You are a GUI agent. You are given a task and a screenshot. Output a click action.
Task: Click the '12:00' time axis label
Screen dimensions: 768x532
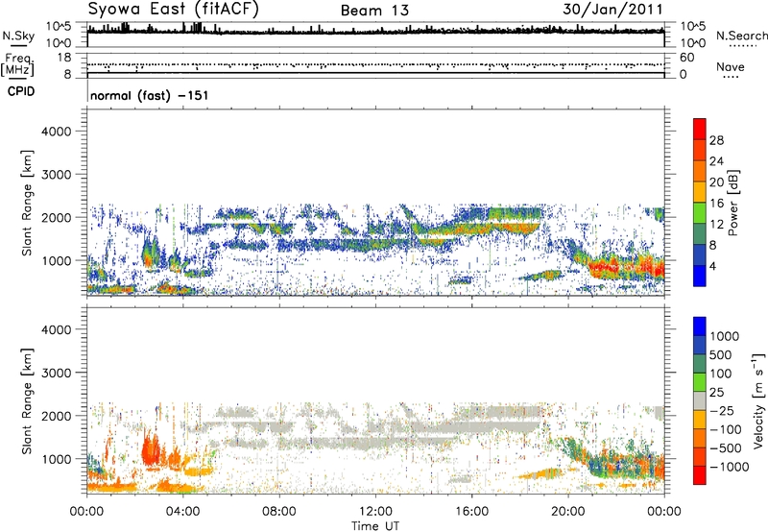(x=375, y=512)
